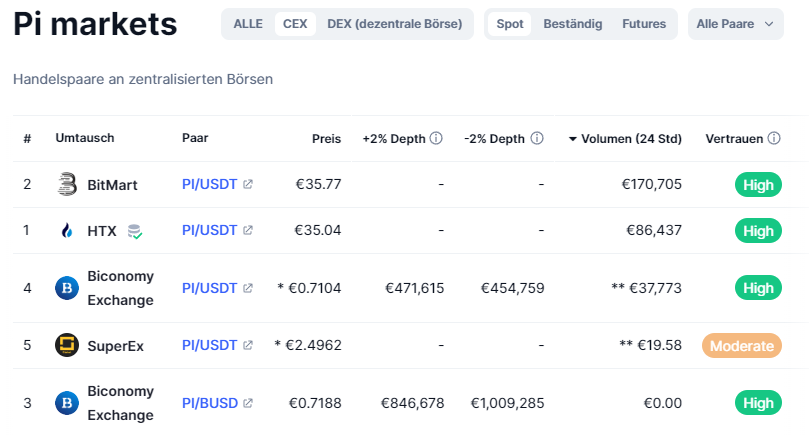This screenshot has width=809, height=436.
Task: Click Handelspaare an zentralisierten Börsen subtitle
Action: click(x=143, y=79)
